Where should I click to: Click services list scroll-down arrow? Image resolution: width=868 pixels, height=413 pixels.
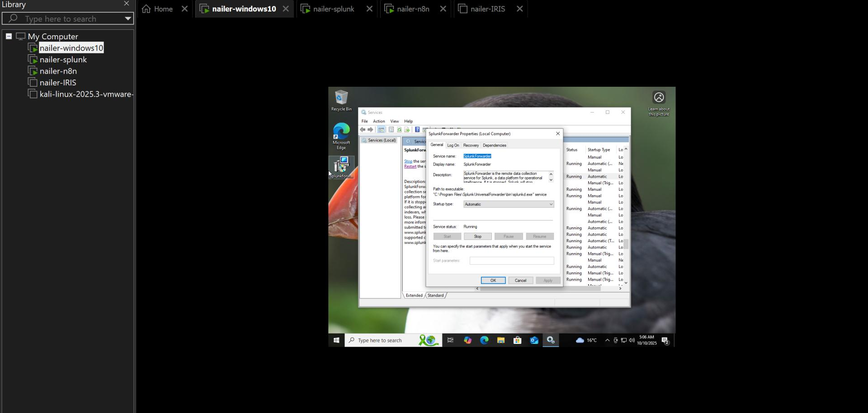pos(626,283)
